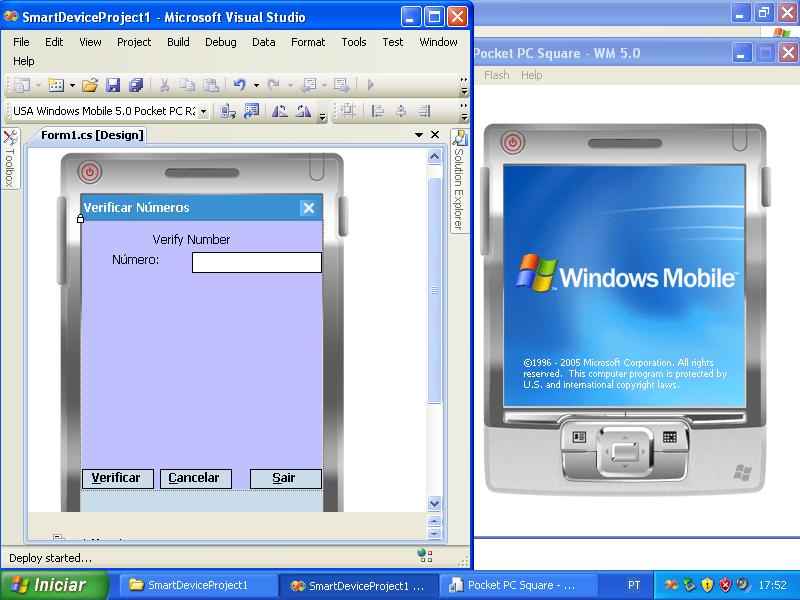This screenshot has width=800, height=600.
Task: Open the active documents list dropdown arrow
Action: point(419,135)
